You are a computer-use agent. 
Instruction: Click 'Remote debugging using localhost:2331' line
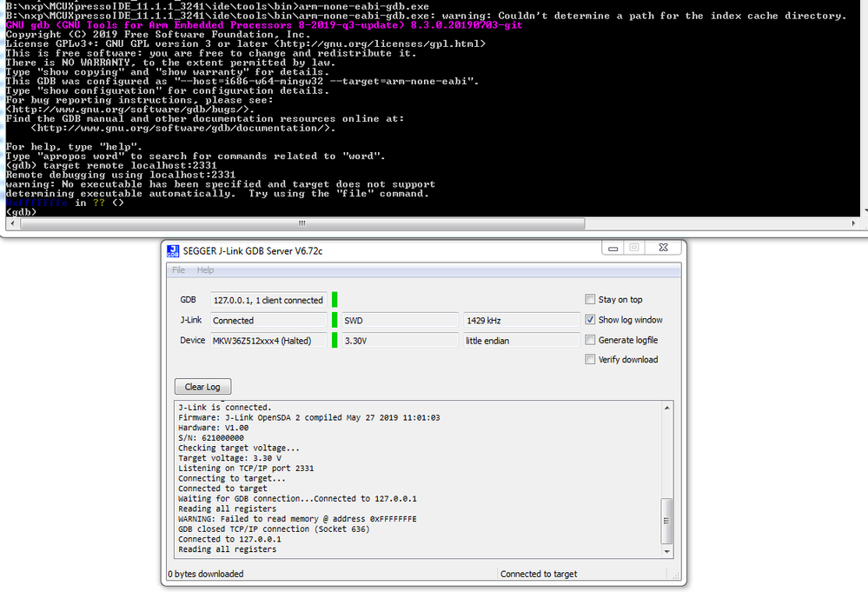(121, 175)
